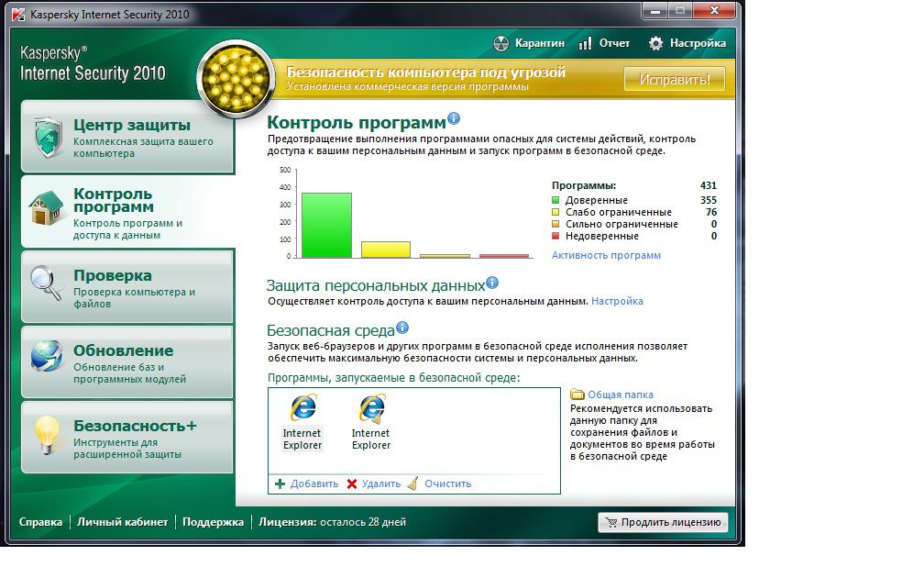Viewport: 924px width, 578px height.
Task: Open the Активность программ link
Action: (x=606, y=255)
